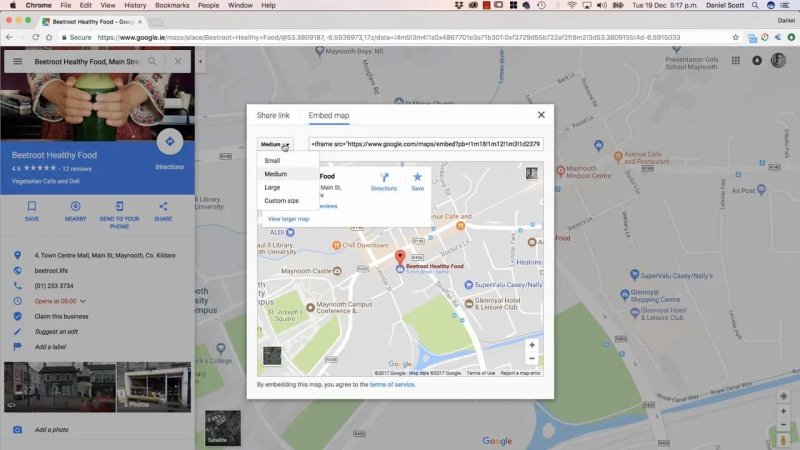The height and width of the screenshot is (450, 800).
Task: Click Save star in embed preview
Action: 417,182
